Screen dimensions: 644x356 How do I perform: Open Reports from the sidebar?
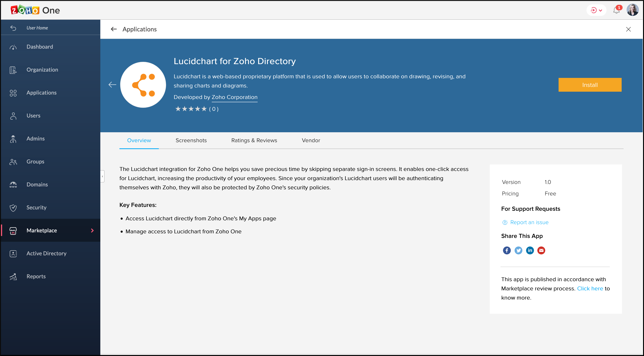pos(36,276)
